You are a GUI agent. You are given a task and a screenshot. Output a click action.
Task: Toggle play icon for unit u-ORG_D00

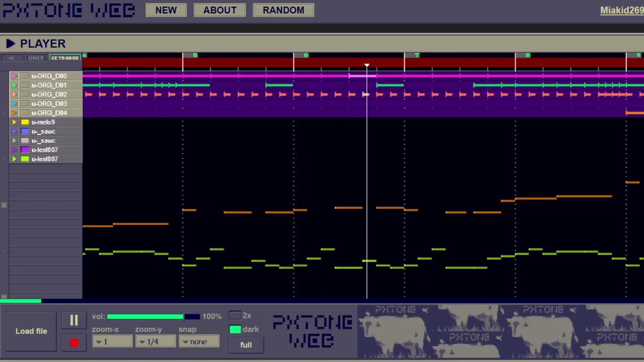click(x=14, y=76)
